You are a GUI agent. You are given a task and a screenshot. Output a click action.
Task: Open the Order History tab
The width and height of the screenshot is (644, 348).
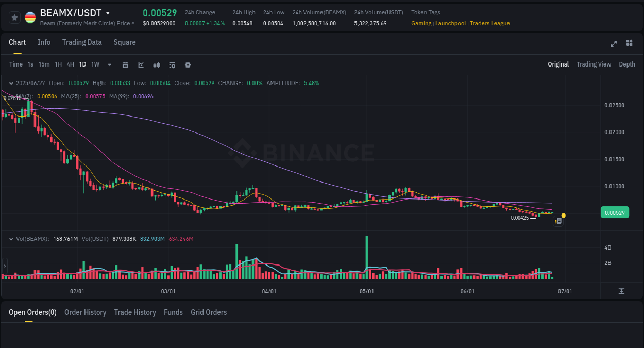85,312
